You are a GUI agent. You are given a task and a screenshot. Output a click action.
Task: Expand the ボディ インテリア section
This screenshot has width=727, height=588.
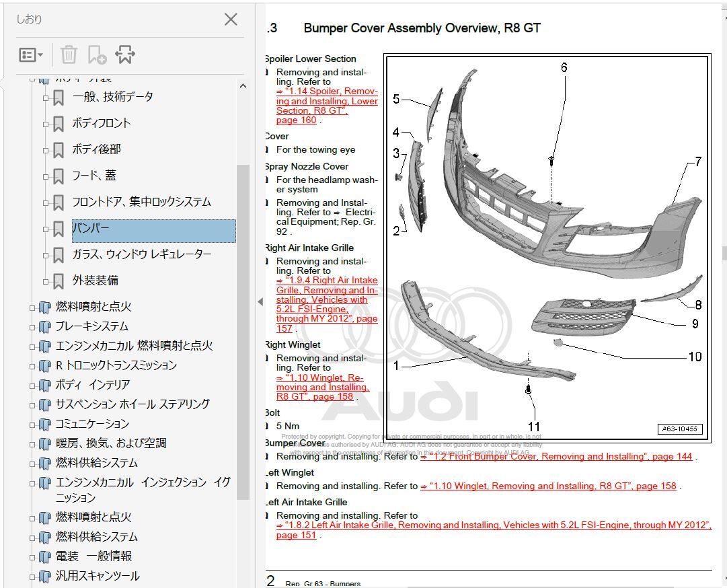point(32,385)
